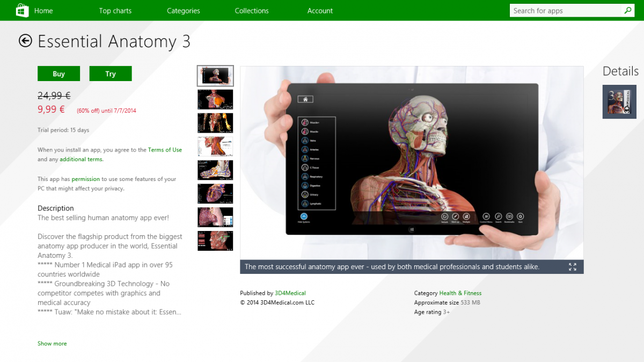This screenshot has height=362, width=644.
Task: Open the Health & Fitness category link
Action: click(x=460, y=293)
